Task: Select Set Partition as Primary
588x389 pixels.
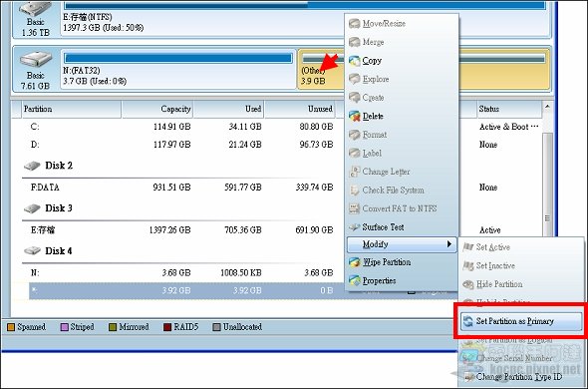Action: [x=521, y=321]
